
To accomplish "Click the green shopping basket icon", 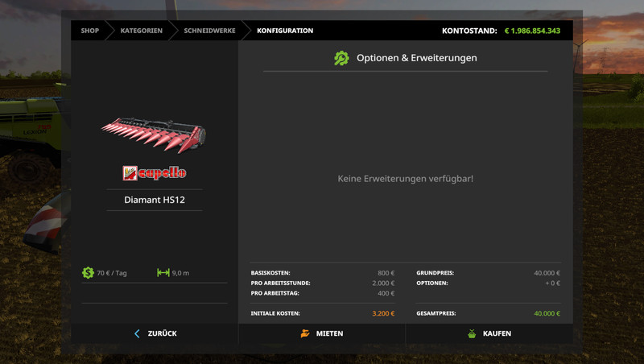I will [x=472, y=333].
